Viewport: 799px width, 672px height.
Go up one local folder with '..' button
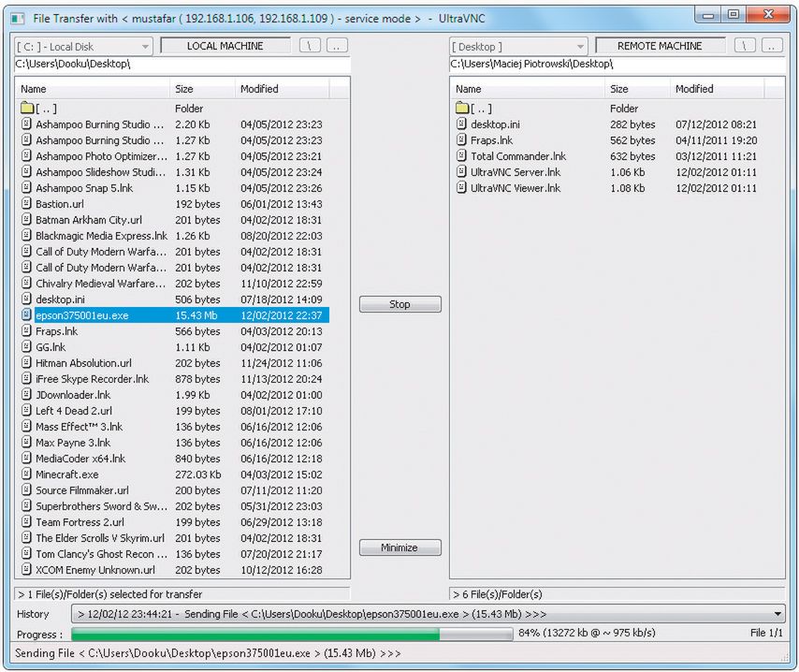click(x=337, y=46)
